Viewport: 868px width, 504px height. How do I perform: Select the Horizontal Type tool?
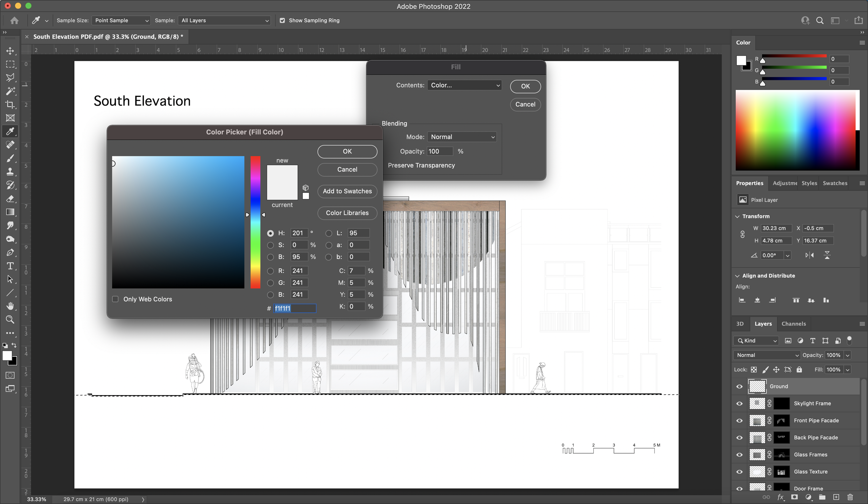(10, 266)
